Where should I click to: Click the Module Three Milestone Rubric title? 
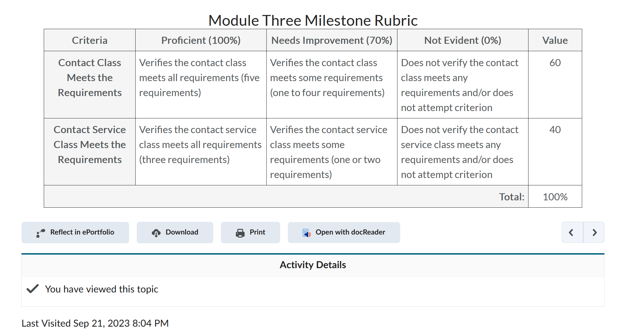click(x=313, y=20)
